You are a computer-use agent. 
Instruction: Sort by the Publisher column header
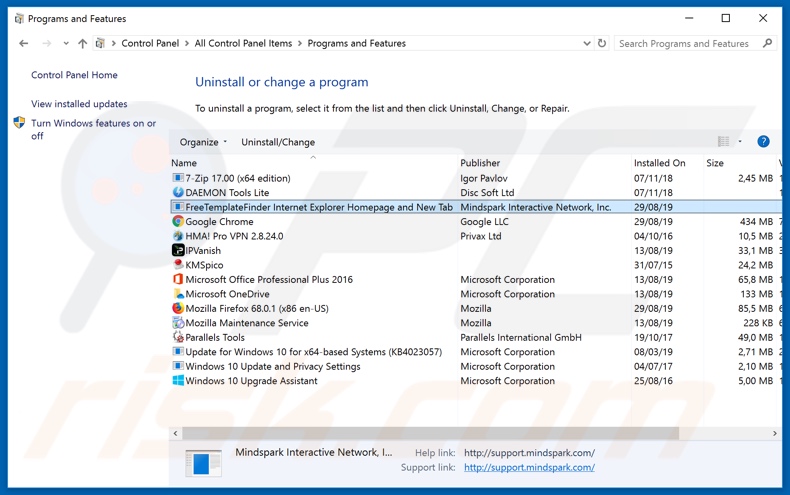pyautogui.click(x=480, y=163)
